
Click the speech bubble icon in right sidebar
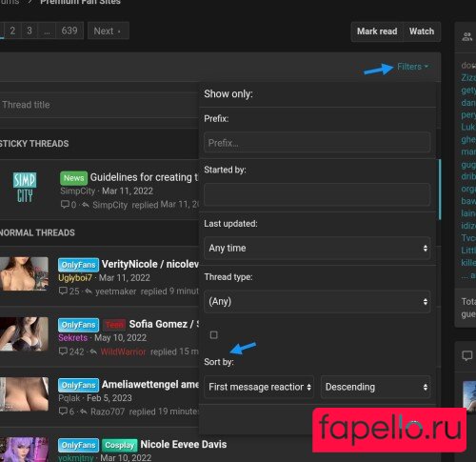coord(467,355)
